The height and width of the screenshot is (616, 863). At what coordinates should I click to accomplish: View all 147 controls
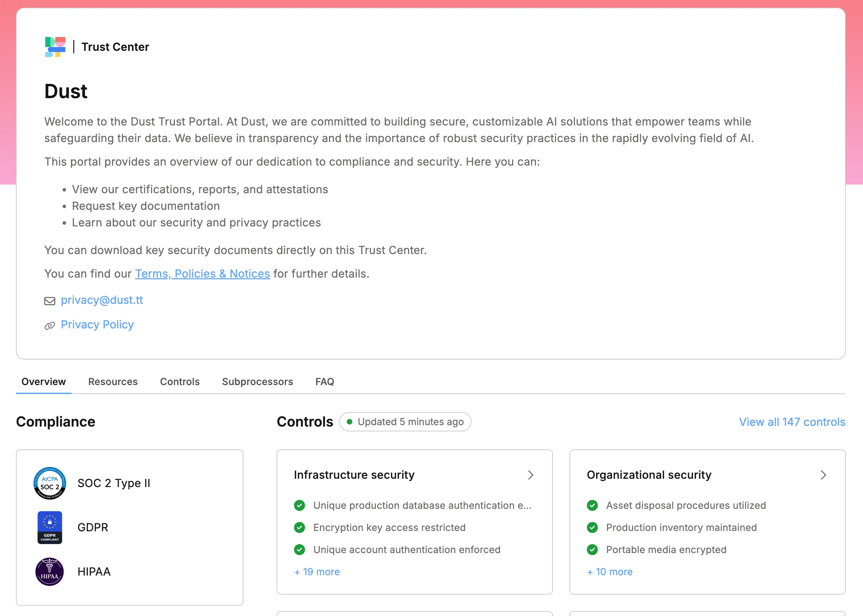[x=791, y=421]
